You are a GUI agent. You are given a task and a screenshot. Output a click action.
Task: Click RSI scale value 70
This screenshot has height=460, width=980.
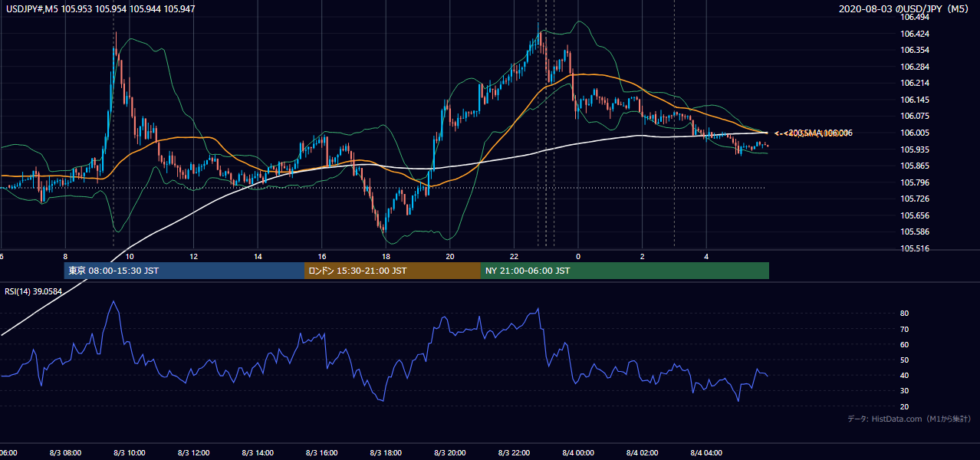point(905,329)
